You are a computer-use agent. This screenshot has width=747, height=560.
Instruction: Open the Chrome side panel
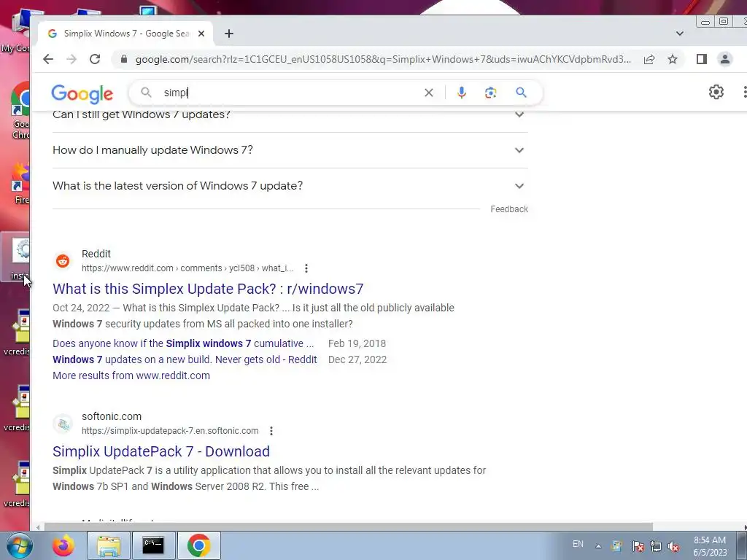(x=701, y=59)
